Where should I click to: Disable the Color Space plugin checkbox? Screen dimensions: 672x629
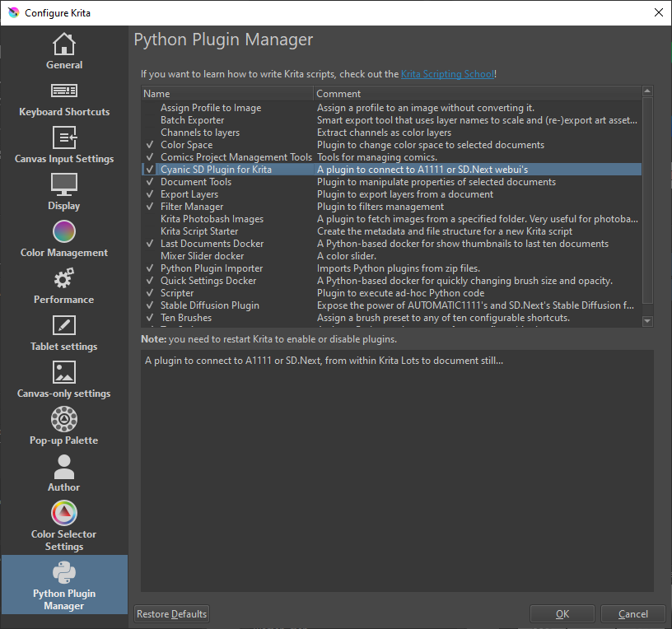(x=149, y=145)
